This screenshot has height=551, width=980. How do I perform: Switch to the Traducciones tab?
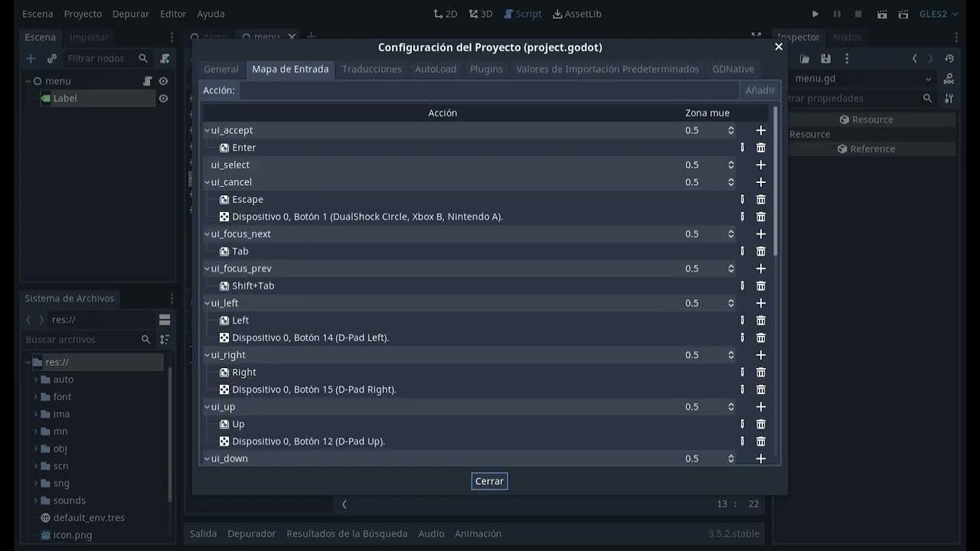tap(372, 69)
